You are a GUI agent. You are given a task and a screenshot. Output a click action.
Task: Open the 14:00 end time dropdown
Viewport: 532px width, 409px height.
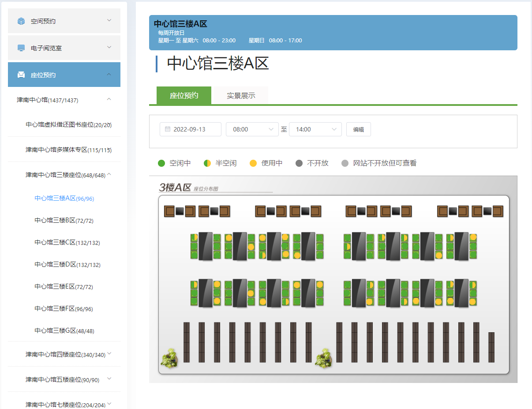315,129
